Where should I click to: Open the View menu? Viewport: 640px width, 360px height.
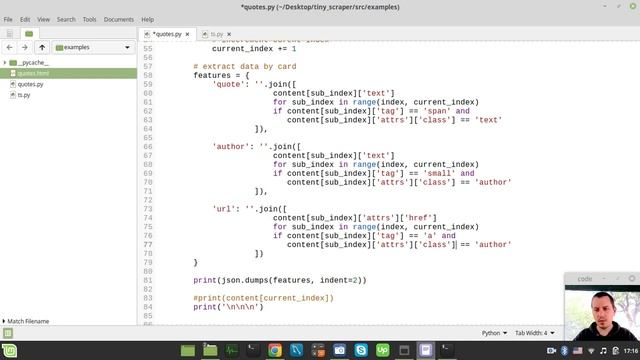[43, 20]
